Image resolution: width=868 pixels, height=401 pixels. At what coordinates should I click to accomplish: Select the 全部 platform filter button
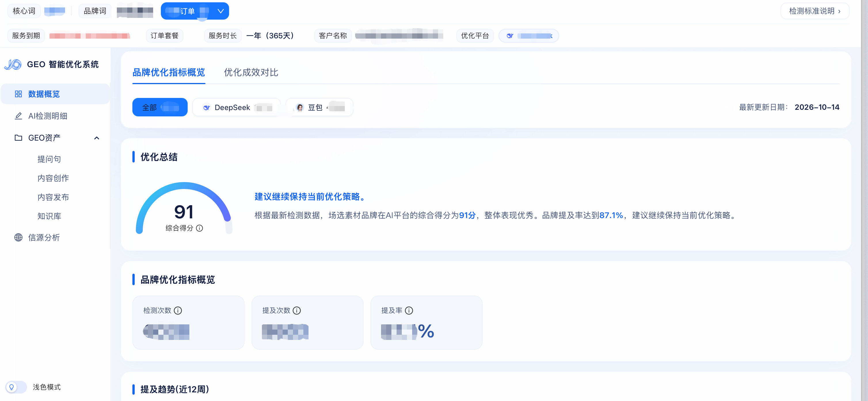point(160,107)
